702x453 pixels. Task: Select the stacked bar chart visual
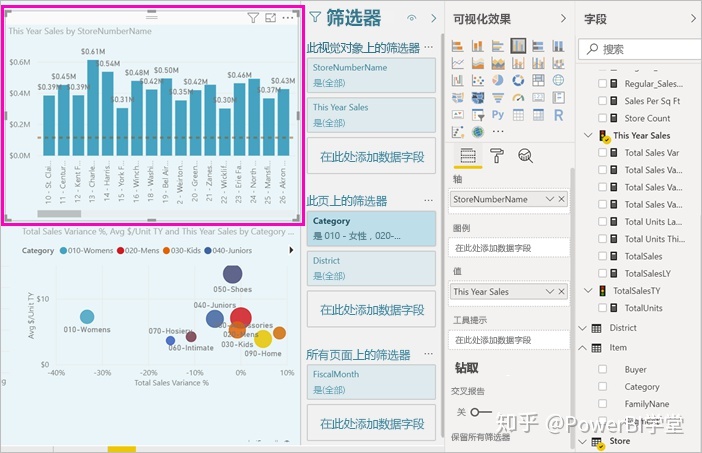click(458, 46)
